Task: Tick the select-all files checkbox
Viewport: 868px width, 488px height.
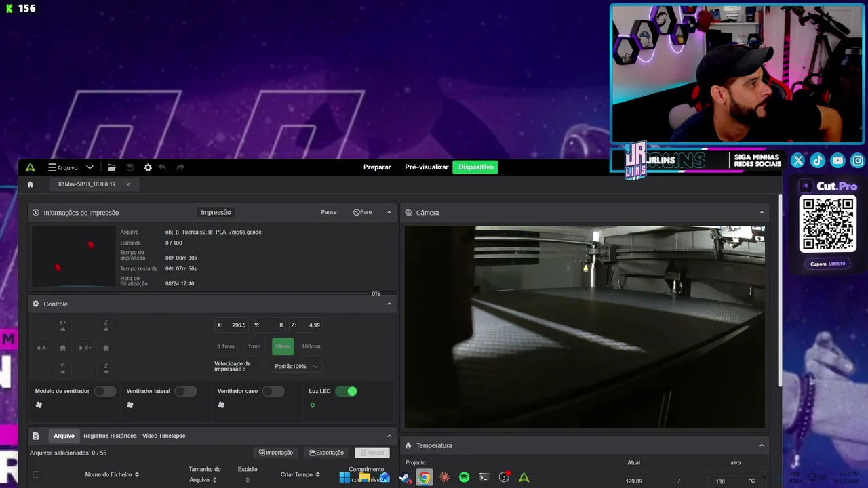Action: point(36,474)
